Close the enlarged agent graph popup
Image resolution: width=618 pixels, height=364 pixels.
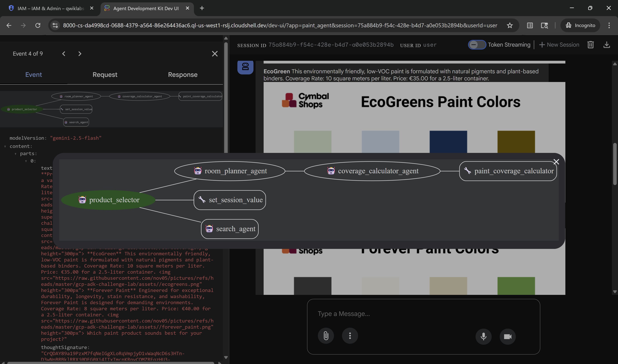click(556, 162)
